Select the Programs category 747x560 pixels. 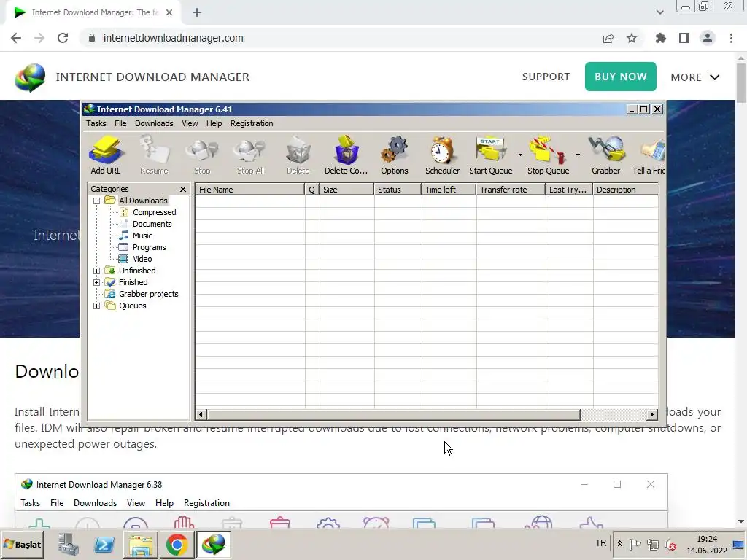click(149, 248)
